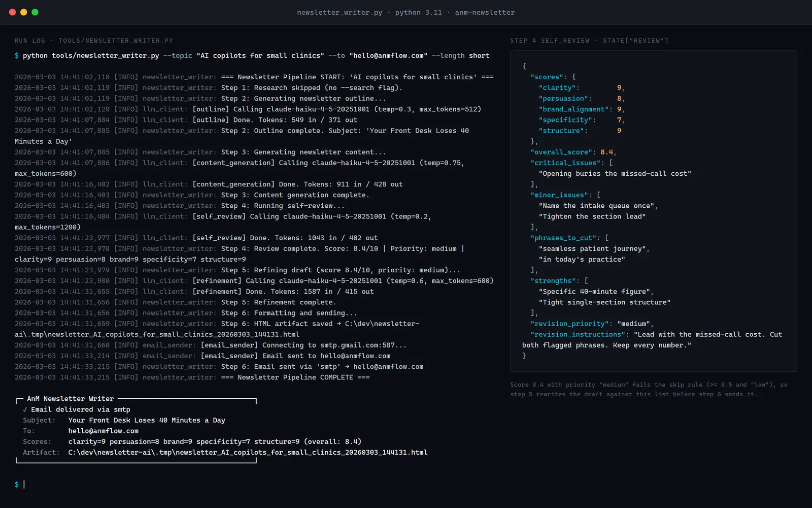Click the phrase "in today's practice"
The height and width of the screenshot is (508, 812).
coord(582,260)
